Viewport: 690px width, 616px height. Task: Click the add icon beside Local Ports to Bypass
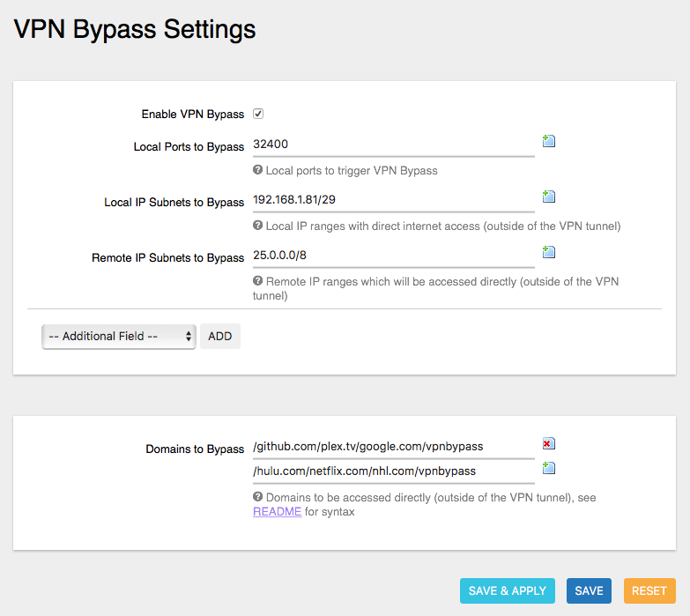coord(549,141)
